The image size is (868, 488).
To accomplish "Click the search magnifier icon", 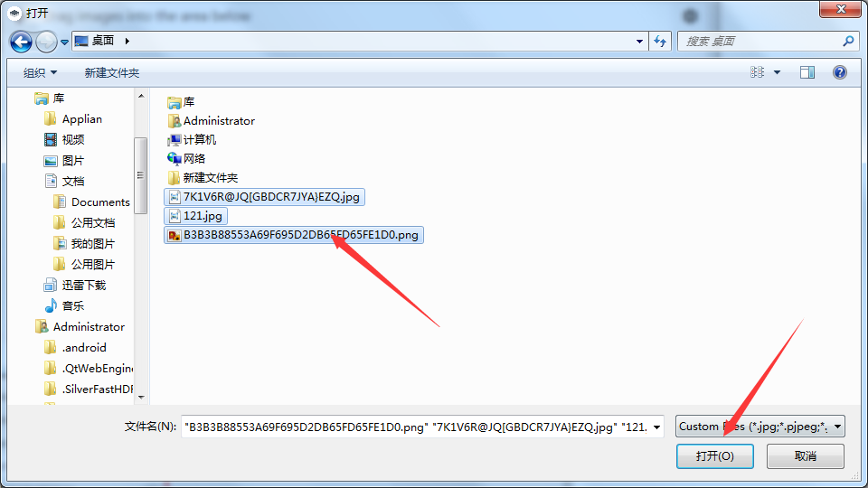I will click(x=848, y=41).
